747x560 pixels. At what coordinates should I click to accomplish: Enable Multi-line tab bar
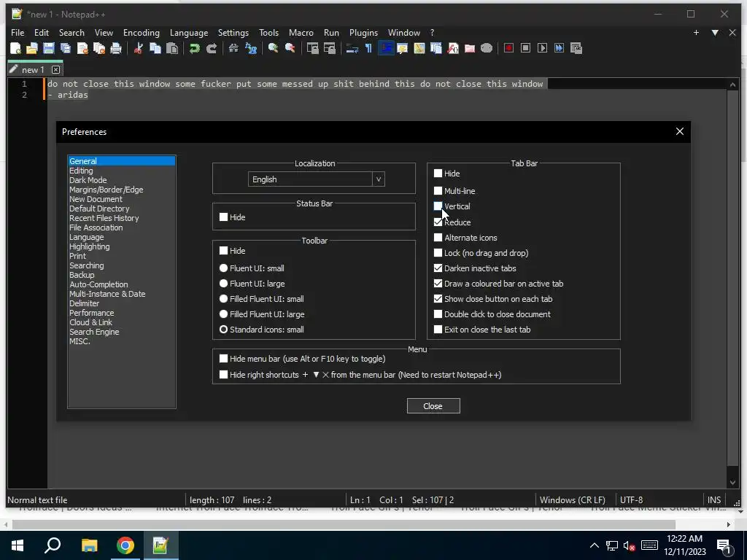pyautogui.click(x=438, y=191)
